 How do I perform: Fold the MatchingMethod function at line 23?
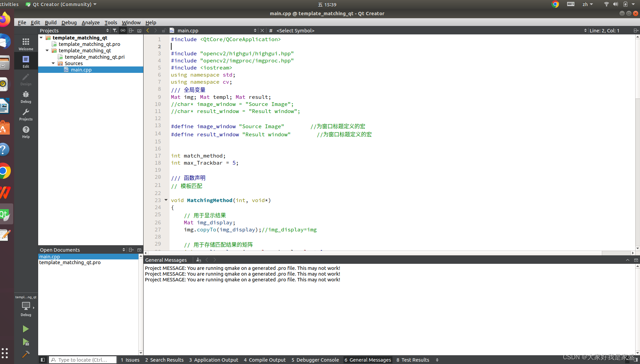tap(166, 200)
